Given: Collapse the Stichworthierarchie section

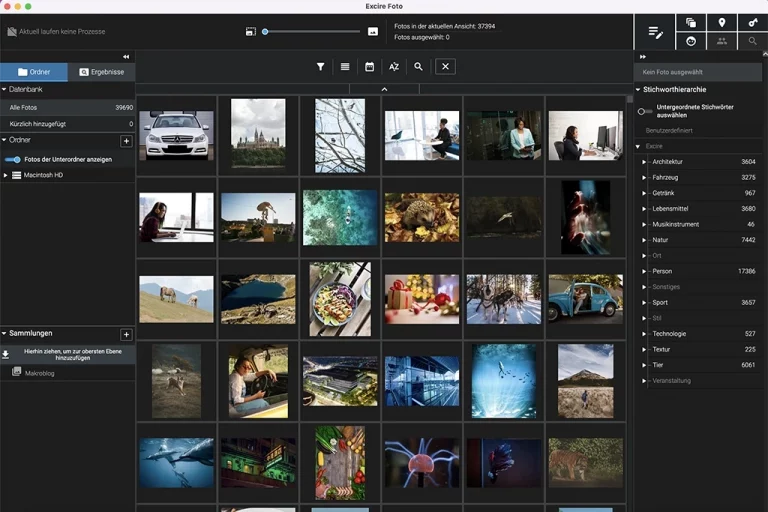Looking at the screenshot, I should pos(638,89).
